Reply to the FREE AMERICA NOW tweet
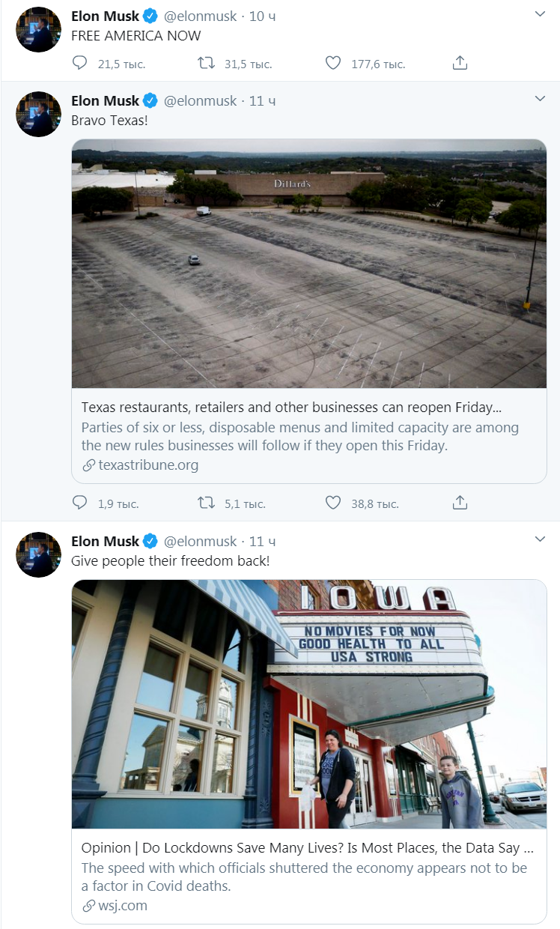Screen dimensions: 560x929 [80, 64]
